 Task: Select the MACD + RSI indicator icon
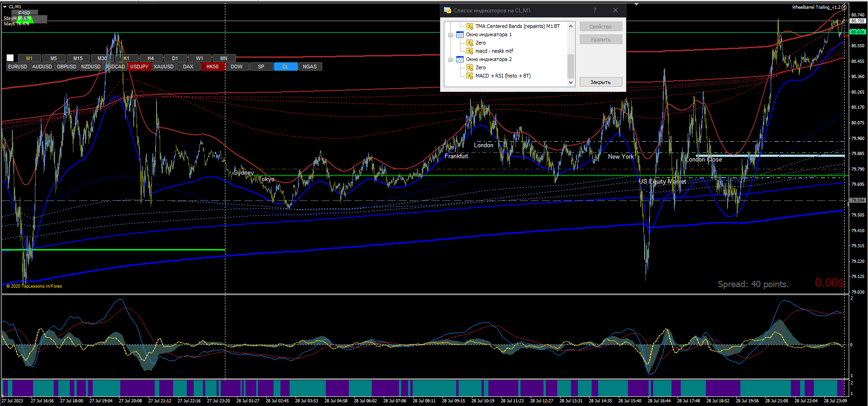coord(470,76)
